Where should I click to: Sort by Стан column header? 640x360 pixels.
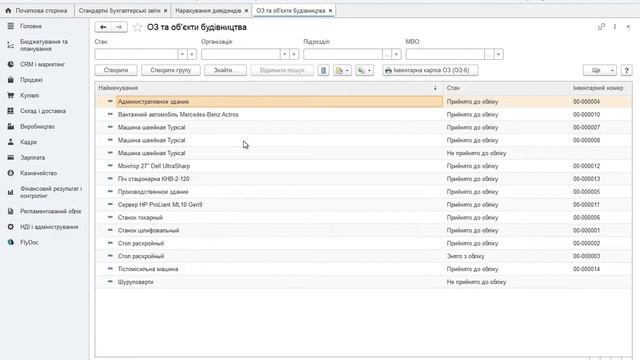click(506, 88)
